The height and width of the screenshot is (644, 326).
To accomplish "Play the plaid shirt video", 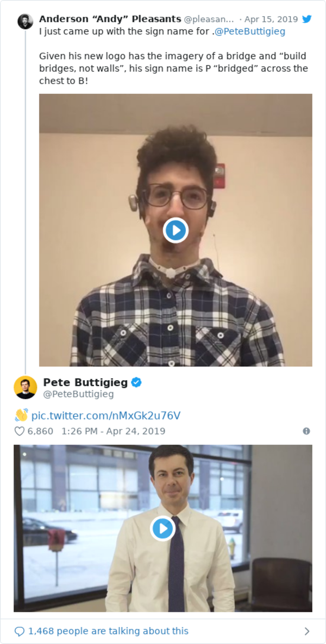I will tap(175, 231).
